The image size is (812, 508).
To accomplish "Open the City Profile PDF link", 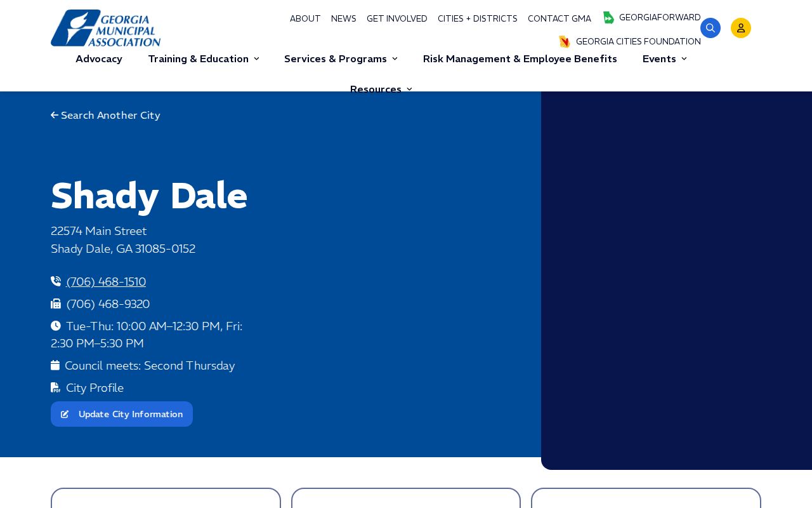I will pyautogui.click(x=95, y=388).
